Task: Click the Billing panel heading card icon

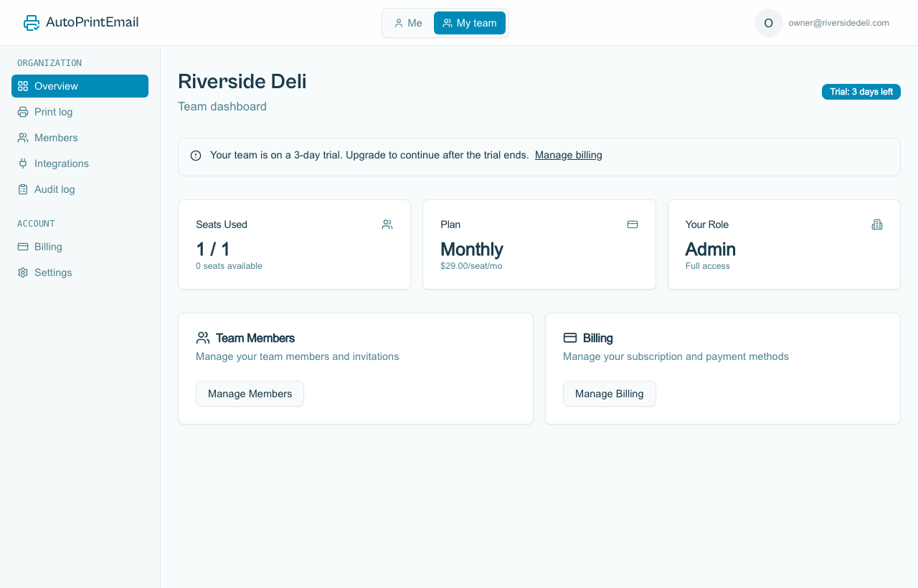Action: point(570,338)
